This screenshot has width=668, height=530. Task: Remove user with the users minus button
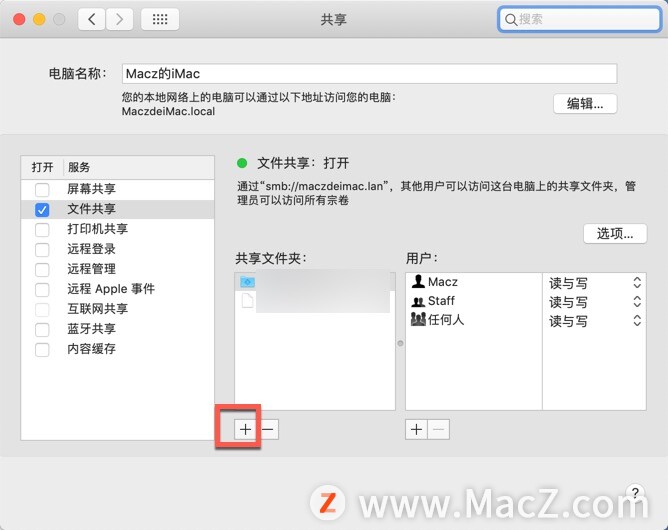pos(438,429)
